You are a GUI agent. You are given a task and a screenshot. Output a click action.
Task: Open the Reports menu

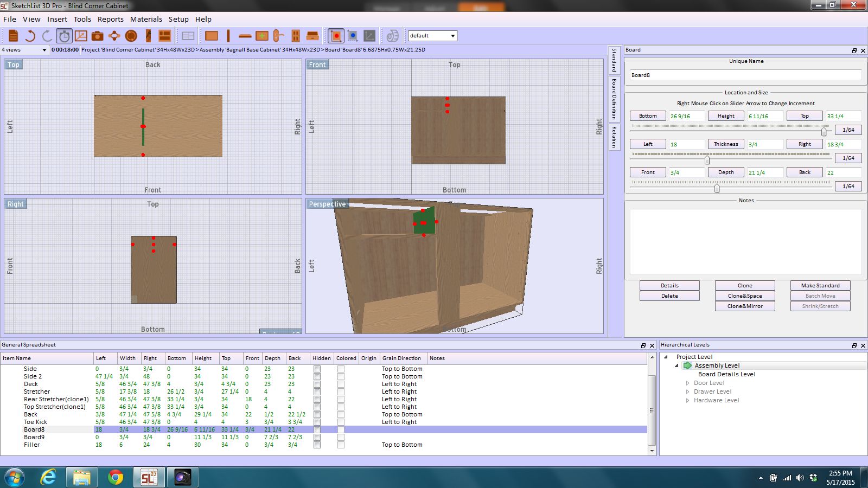pyautogui.click(x=111, y=19)
